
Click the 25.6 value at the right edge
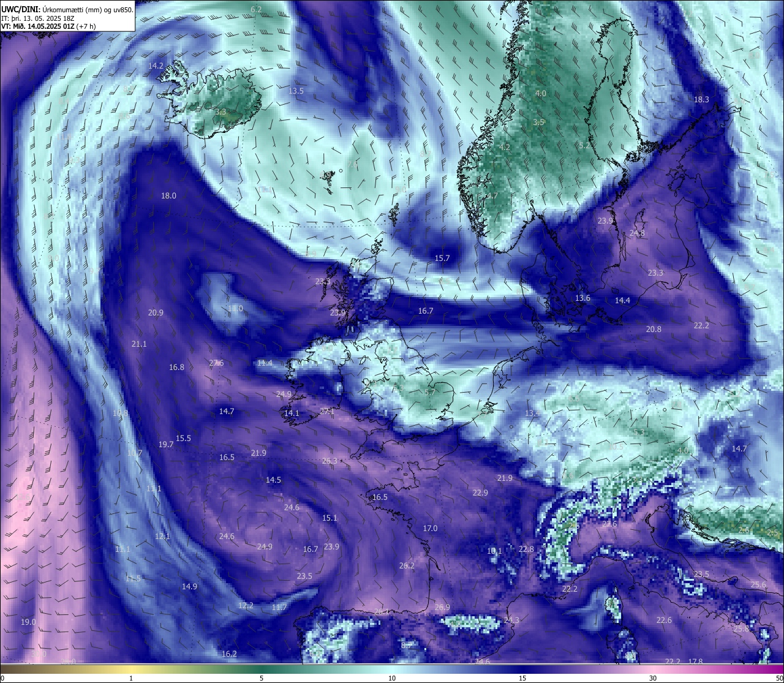[x=758, y=584]
